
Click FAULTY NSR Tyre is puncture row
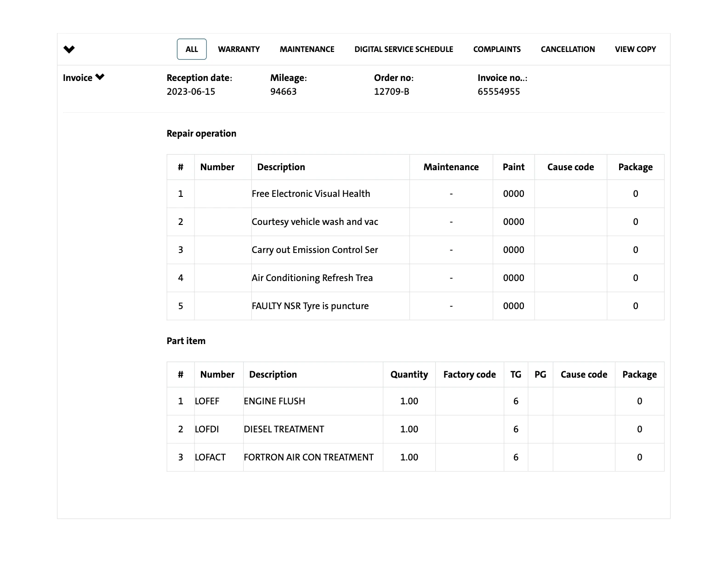tap(310, 306)
